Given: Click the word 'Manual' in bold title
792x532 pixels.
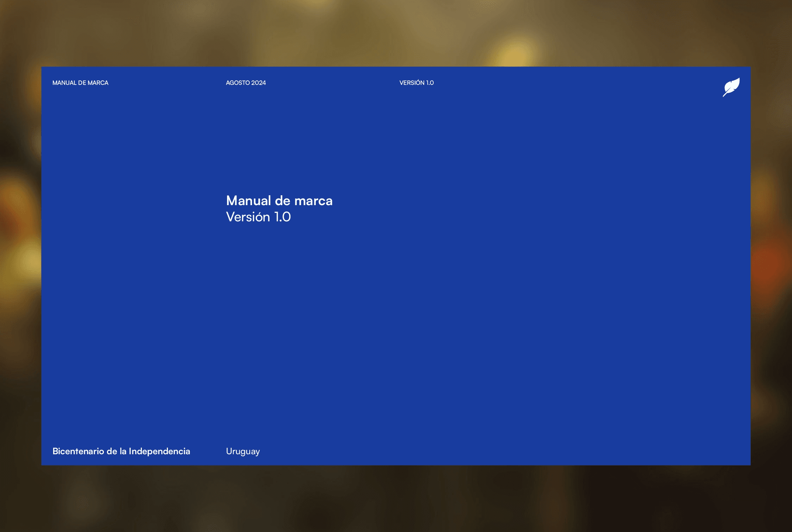Looking at the screenshot, I should pyautogui.click(x=249, y=201).
